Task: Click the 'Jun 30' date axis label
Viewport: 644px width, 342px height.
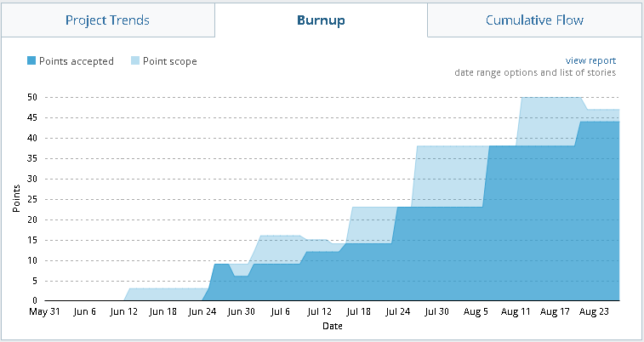Action: [x=241, y=311]
